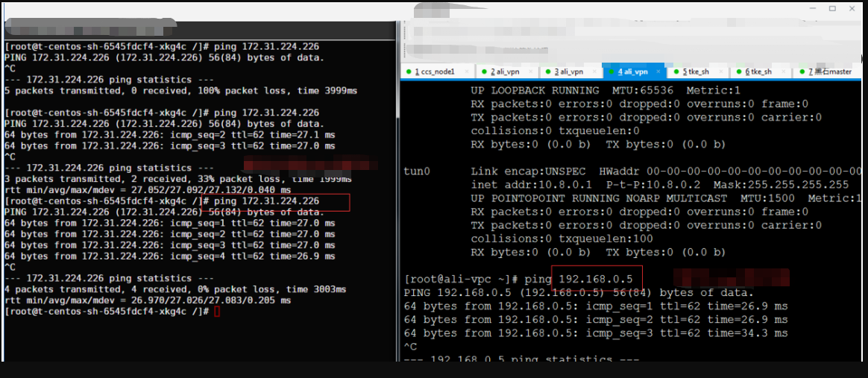This screenshot has width=868, height=378.
Task: Click '4 packets transmitted, 4 received' line
Action: [x=175, y=289]
